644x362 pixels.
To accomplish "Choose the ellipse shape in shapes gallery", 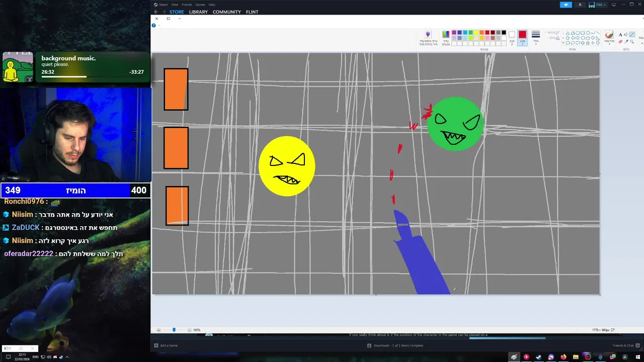I will (588, 33).
